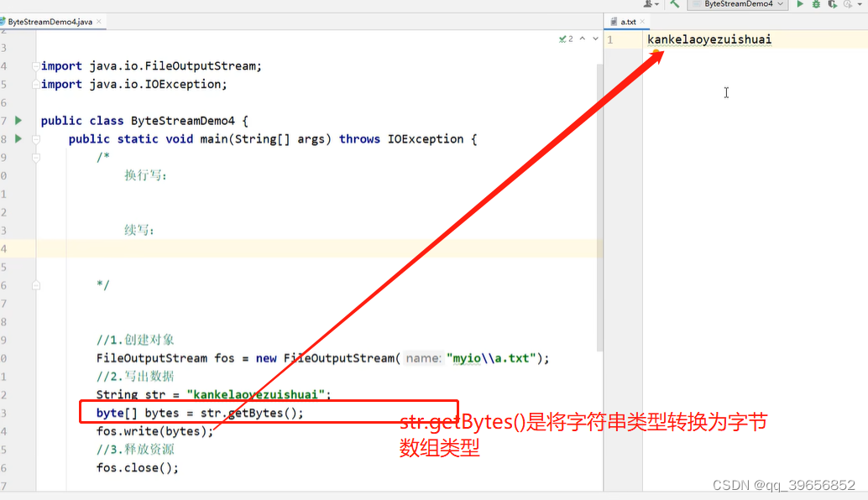The image size is (868, 500).
Task: Open the user profile icon in the toolbar
Action: (x=647, y=5)
